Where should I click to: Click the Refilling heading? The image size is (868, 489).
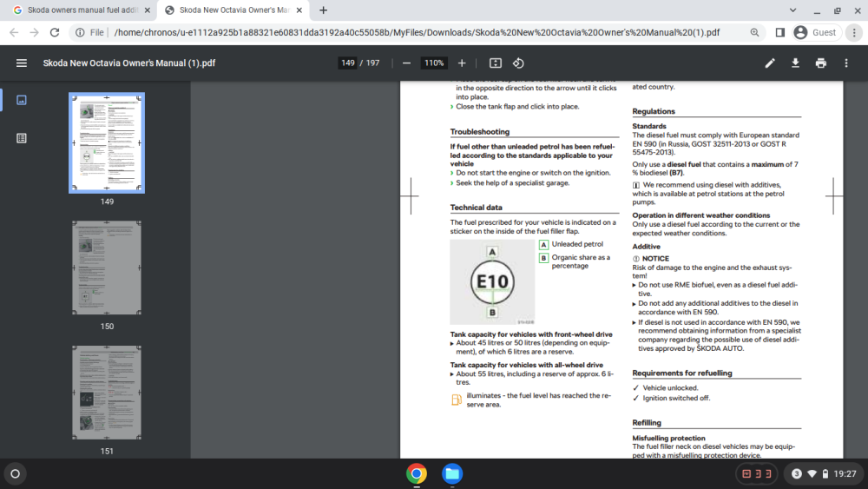point(647,423)
